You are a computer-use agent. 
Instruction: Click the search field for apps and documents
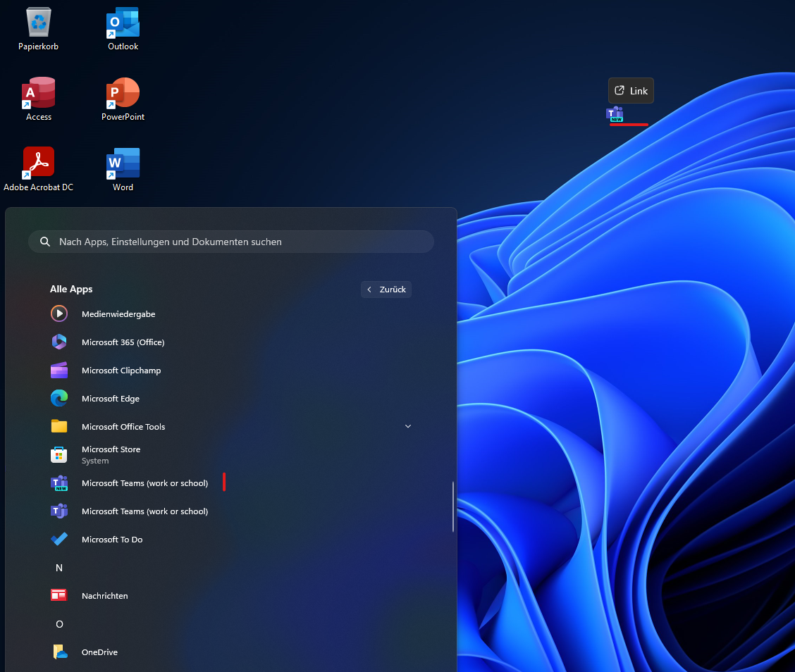pyautogui.click(x=231, y=242)
